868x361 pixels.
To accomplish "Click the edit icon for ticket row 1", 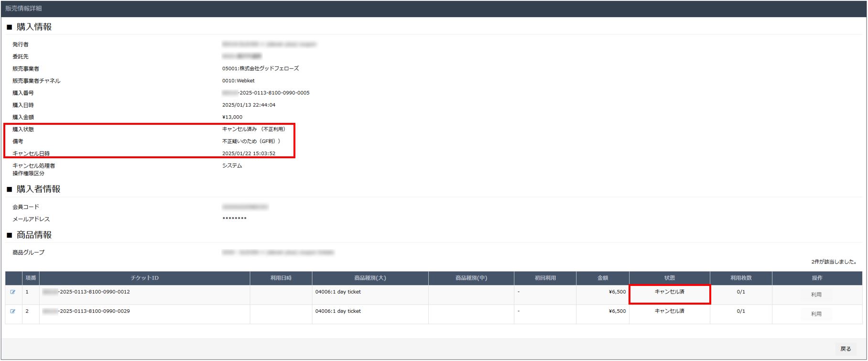I will 13,292.
